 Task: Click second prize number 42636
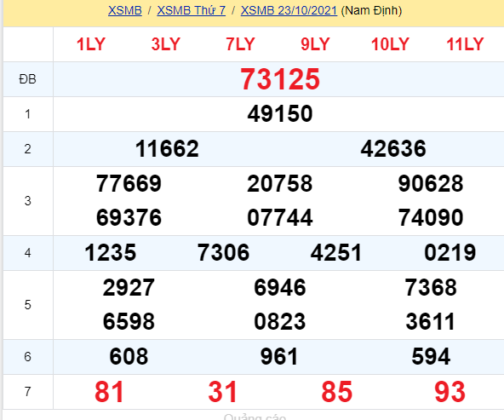click(x=393, y=148)
